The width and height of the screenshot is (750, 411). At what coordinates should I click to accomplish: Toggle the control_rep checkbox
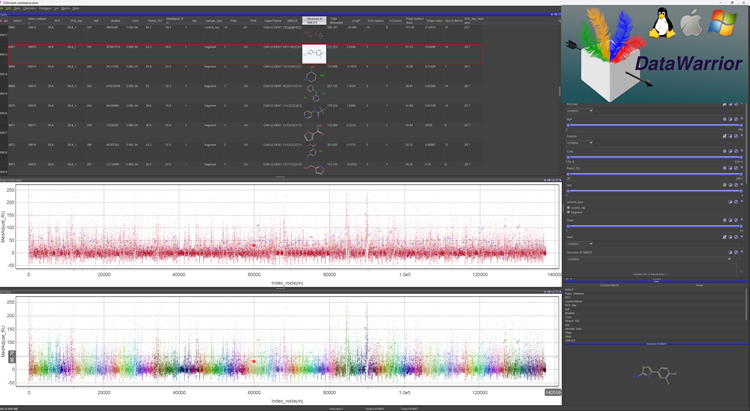tap(568, 208)
